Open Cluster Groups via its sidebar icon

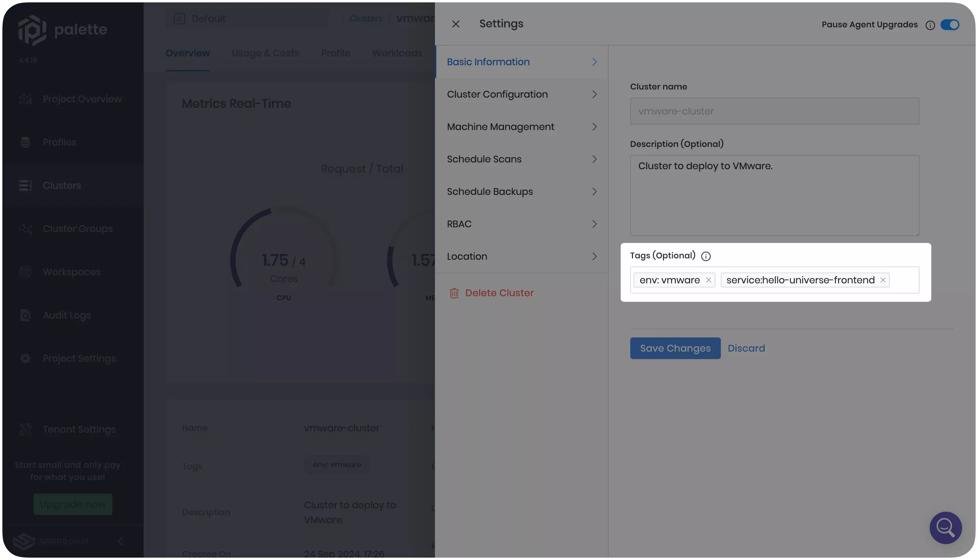[x=25, y=228]
